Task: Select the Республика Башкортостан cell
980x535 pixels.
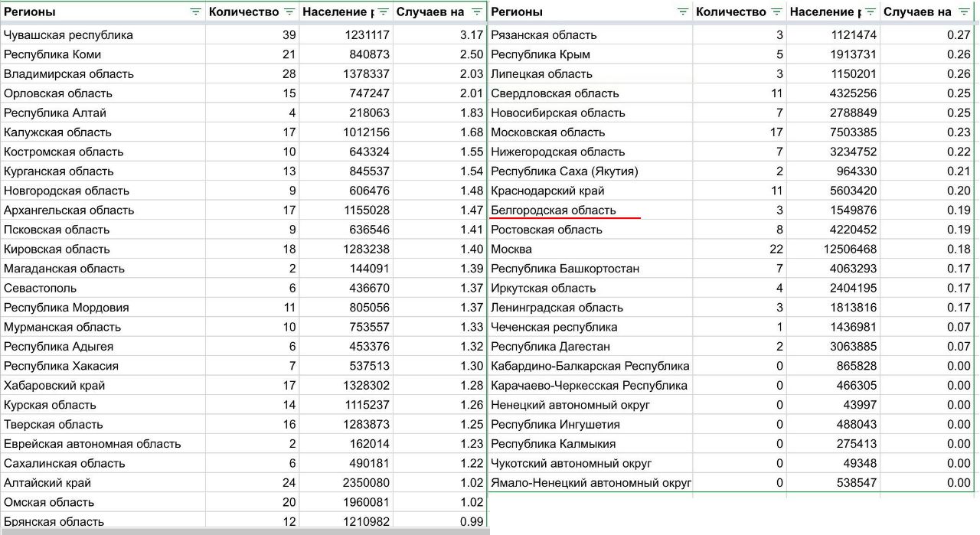Action: pos(590,269)
